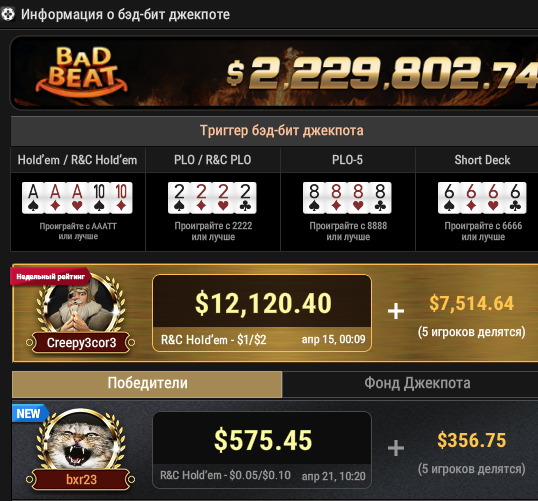The width and height of the screenshot is (538, 501).
Task: Click the Creepy3cor3 name plate
Action: 81,342
